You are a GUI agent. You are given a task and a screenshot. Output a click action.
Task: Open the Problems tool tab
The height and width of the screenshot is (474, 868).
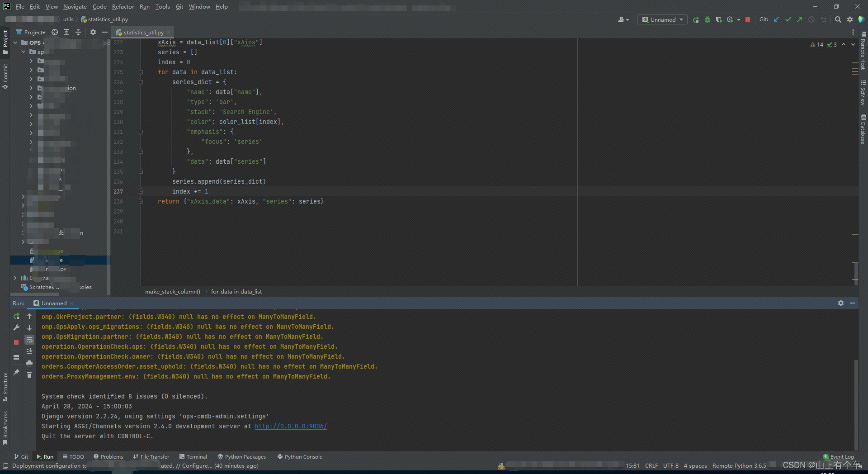click(x=108, y=456)
